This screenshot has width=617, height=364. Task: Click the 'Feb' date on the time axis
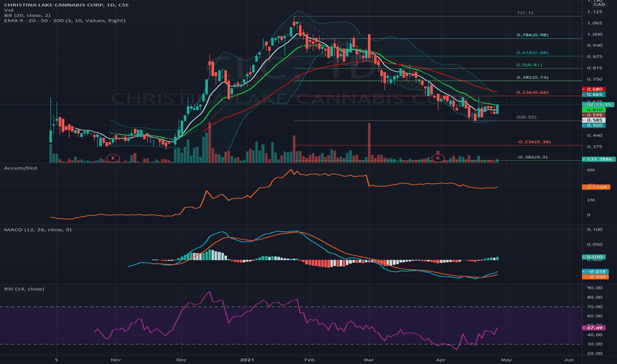pyautogui.click(x=310, y=359)
